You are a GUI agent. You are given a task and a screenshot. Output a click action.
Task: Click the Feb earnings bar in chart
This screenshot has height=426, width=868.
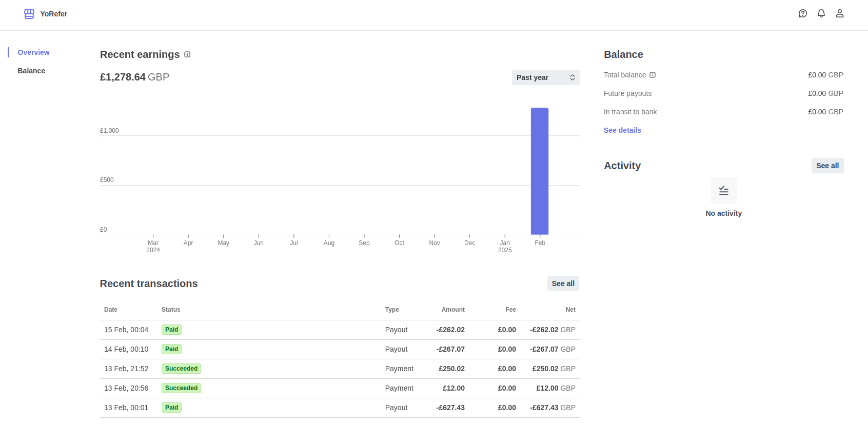point(540,171)
